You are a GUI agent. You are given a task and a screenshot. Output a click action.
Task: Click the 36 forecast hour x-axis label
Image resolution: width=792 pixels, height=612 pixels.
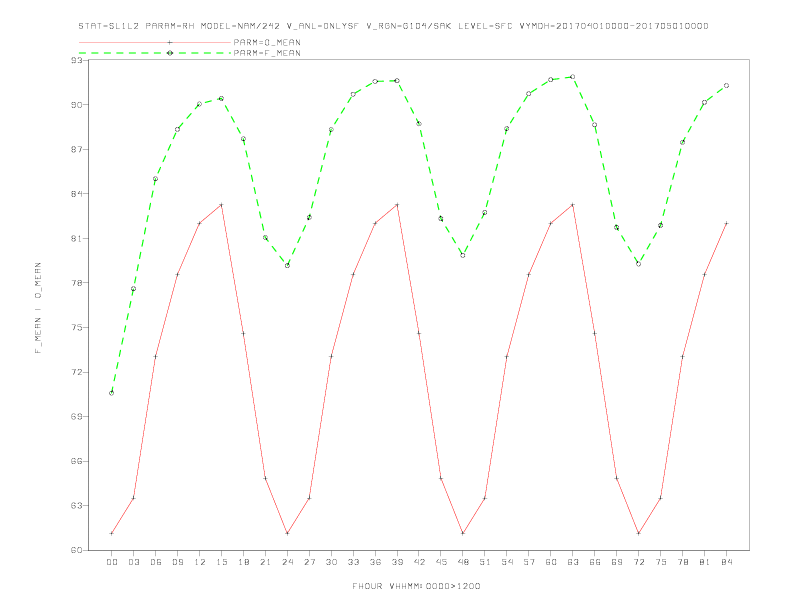pyautogui.click(x=375, y=562)
